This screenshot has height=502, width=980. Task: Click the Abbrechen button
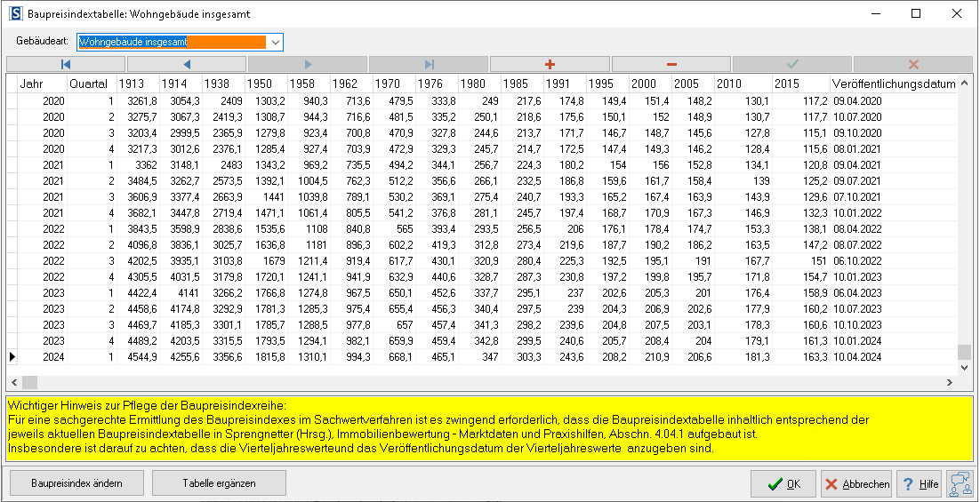[x=856, y=484]
